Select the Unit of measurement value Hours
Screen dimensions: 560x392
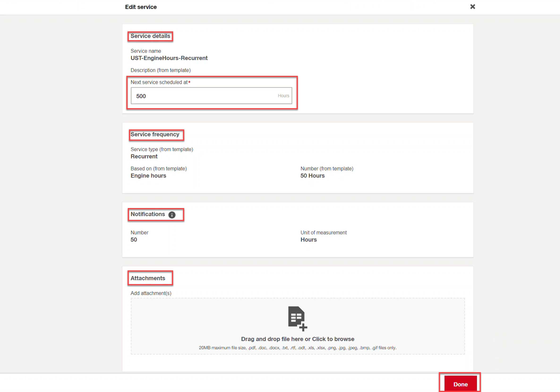click(308, 239)
